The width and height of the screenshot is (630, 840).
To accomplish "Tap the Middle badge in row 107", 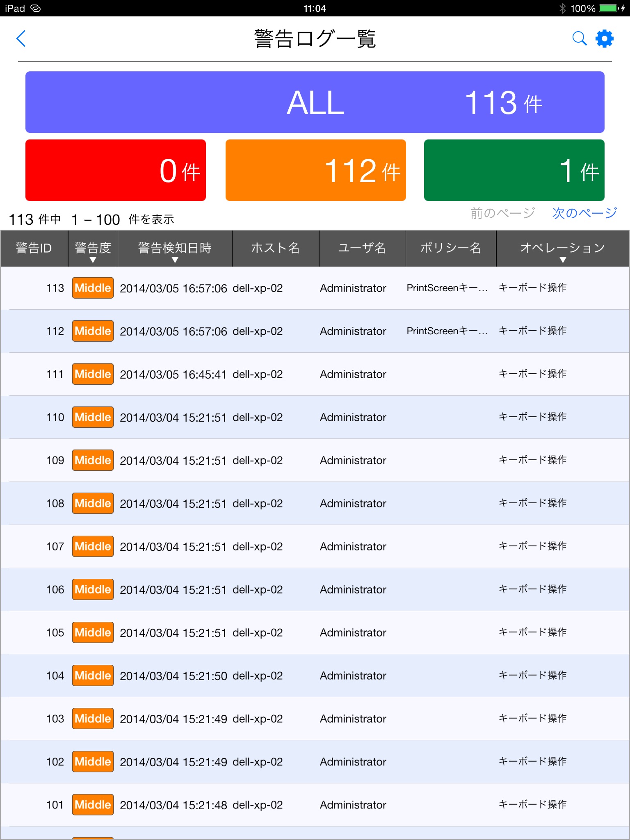I will [93, 546].
